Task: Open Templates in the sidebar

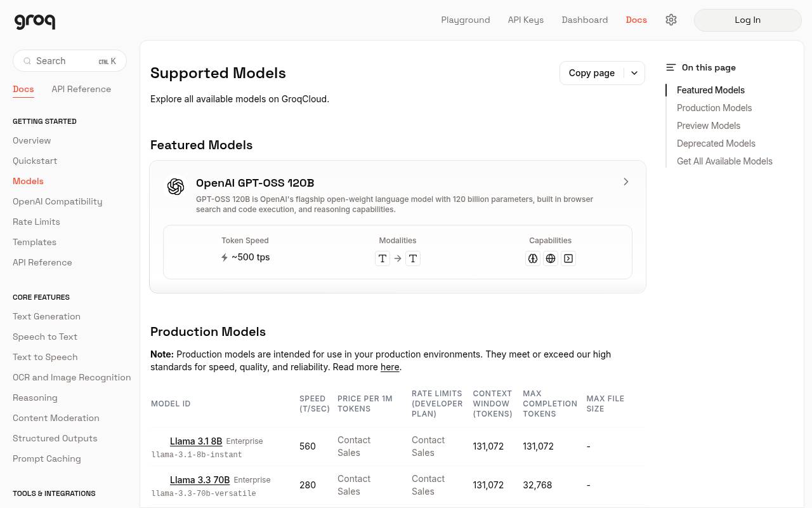Action: pyautogui.click(x=34, y=242)
